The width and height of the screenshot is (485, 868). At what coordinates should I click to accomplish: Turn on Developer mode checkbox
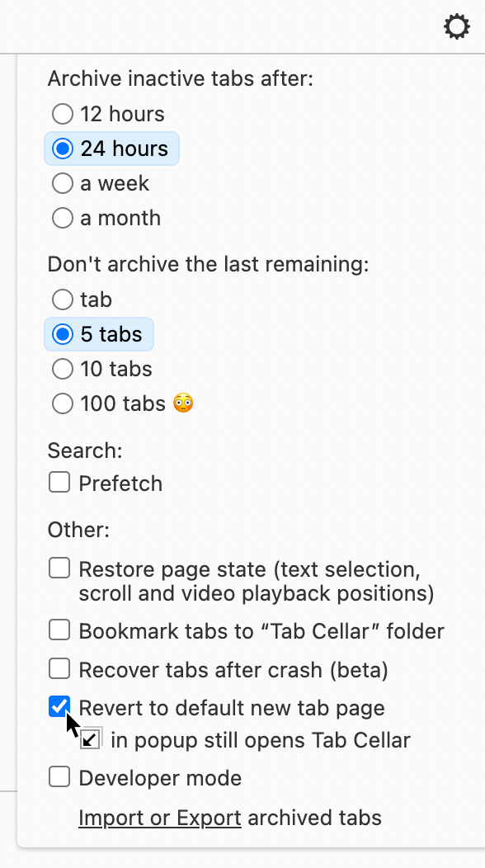coord(59,776)
